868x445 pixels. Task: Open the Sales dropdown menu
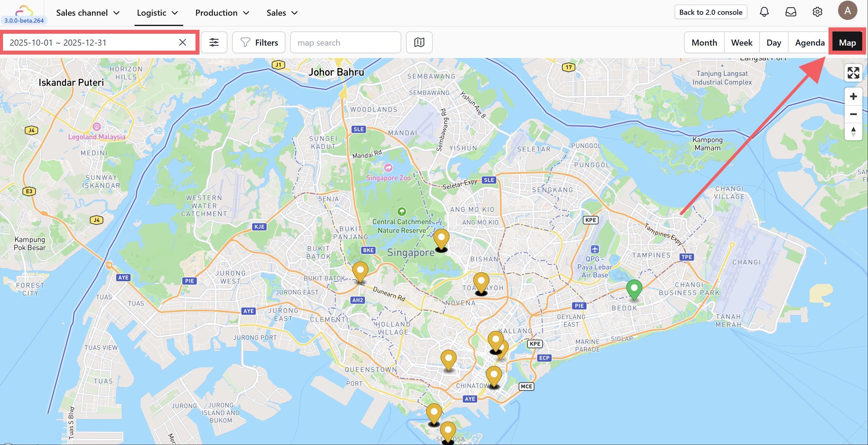pyautogui.click(x=282, y=13)
